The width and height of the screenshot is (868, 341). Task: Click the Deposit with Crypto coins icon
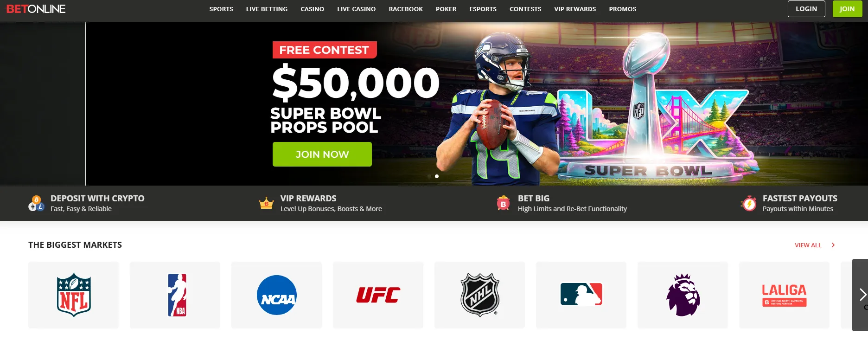(36, 204)
